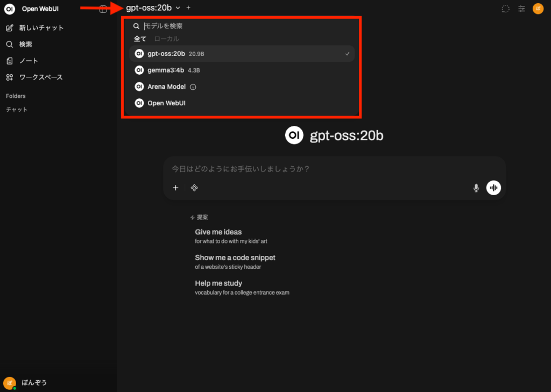Click the microphone dictation icon

(476, 188)
